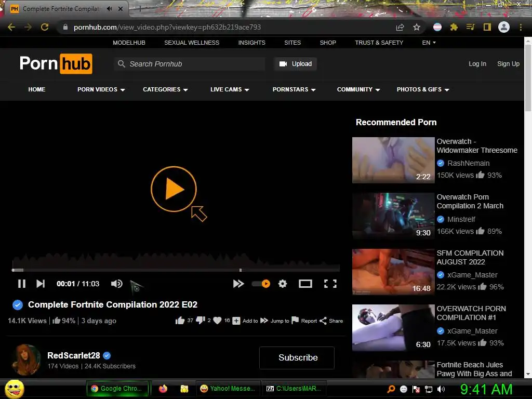Reload the page with the refresh icon
This screenshot has width=532, height=399.
(45, 27)
